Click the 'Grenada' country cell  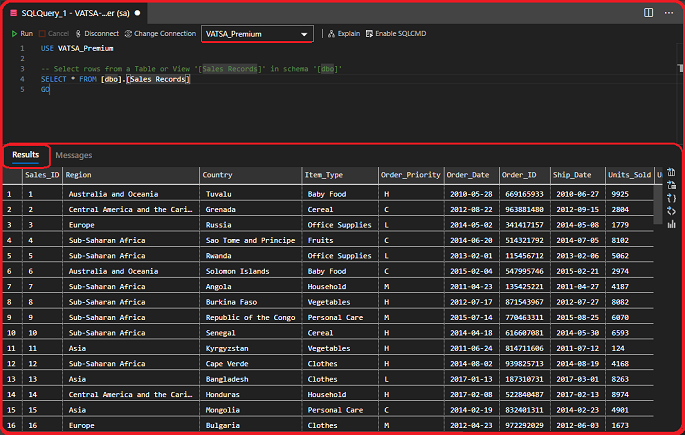250,209
